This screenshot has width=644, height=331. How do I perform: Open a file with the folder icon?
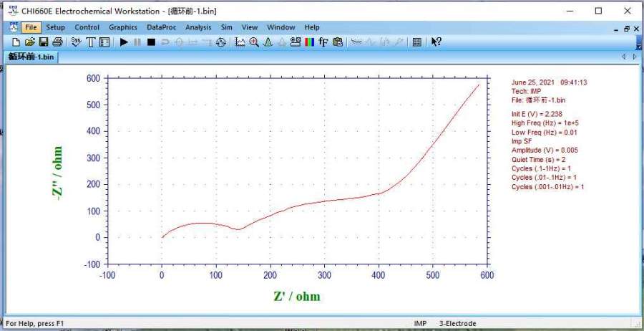29,42
